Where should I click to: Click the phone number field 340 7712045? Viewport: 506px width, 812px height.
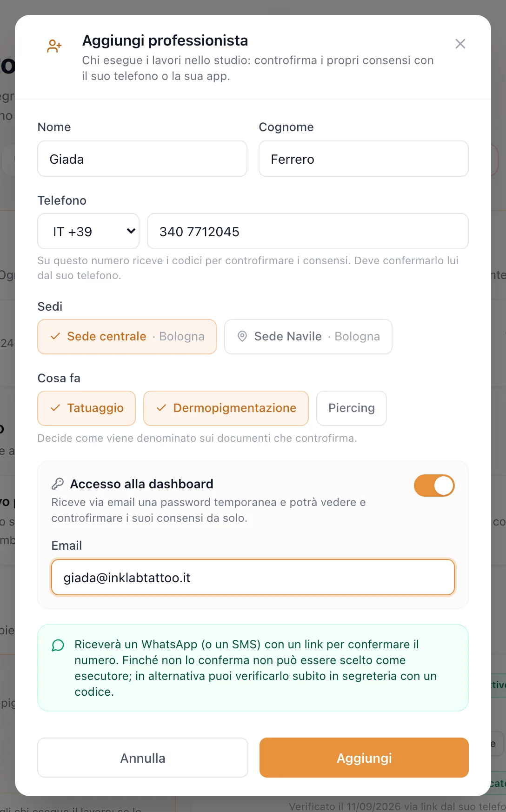(308, 231)
